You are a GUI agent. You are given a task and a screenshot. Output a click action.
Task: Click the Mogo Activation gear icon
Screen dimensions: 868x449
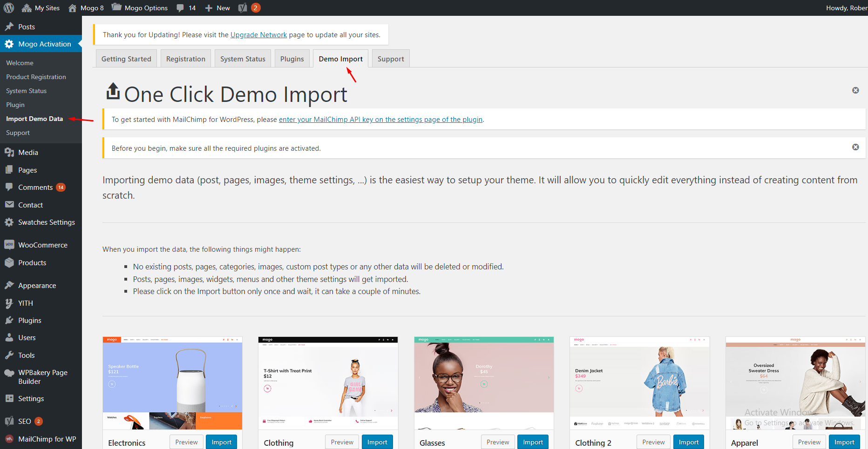[9, 44]
